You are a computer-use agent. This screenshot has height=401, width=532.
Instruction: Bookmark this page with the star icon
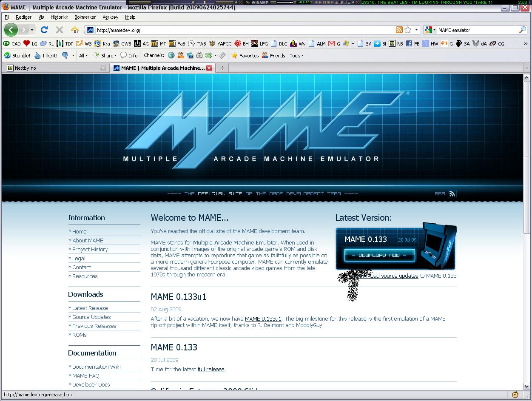pyautogui.click(x=408, y=30)
